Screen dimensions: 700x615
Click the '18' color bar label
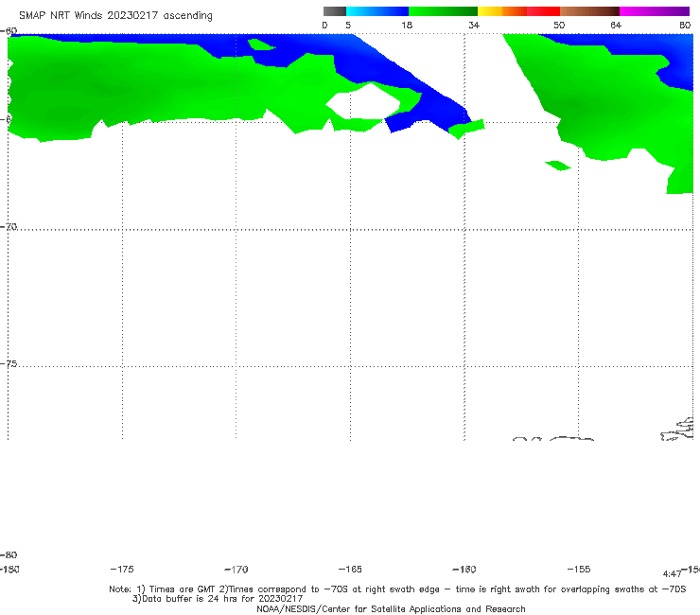(407, 26)
